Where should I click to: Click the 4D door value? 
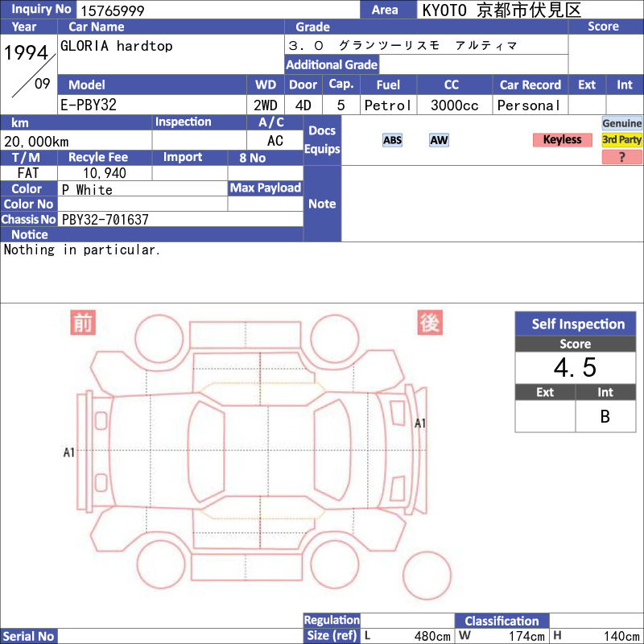point(303,105)
